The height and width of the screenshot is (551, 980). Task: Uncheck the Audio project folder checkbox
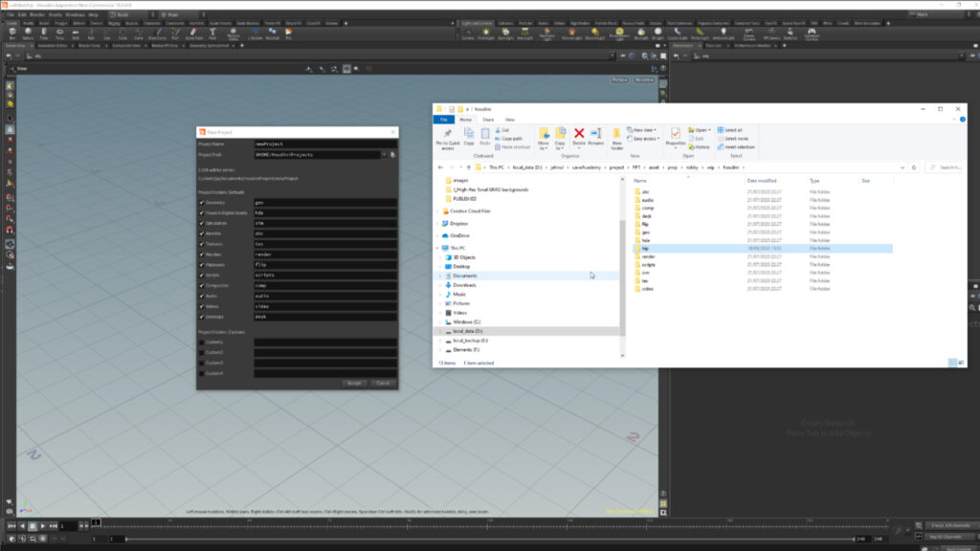click(202, 295)
